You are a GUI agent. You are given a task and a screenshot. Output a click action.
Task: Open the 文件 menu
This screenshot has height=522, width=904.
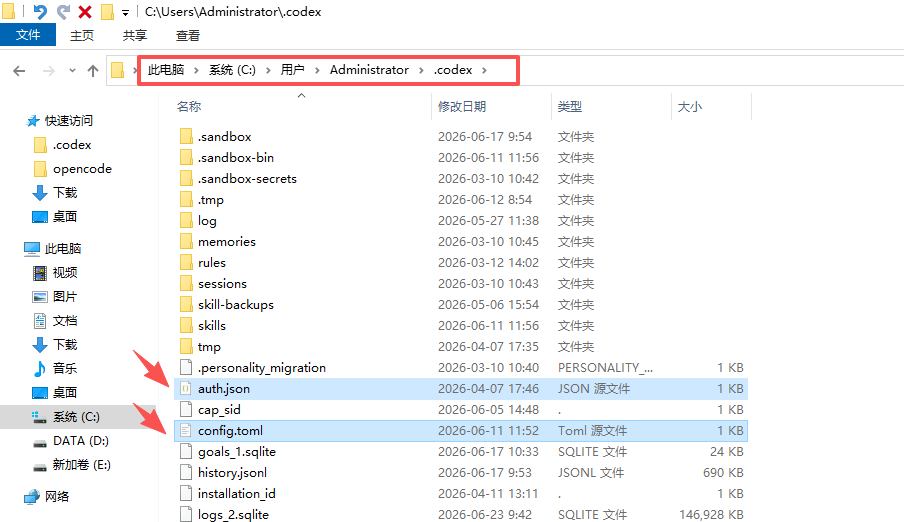28,35
